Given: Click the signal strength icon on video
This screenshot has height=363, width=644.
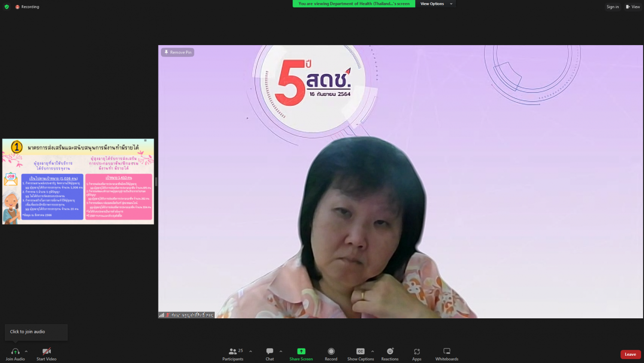Looking at the screenshot, I should click(161, 315).
